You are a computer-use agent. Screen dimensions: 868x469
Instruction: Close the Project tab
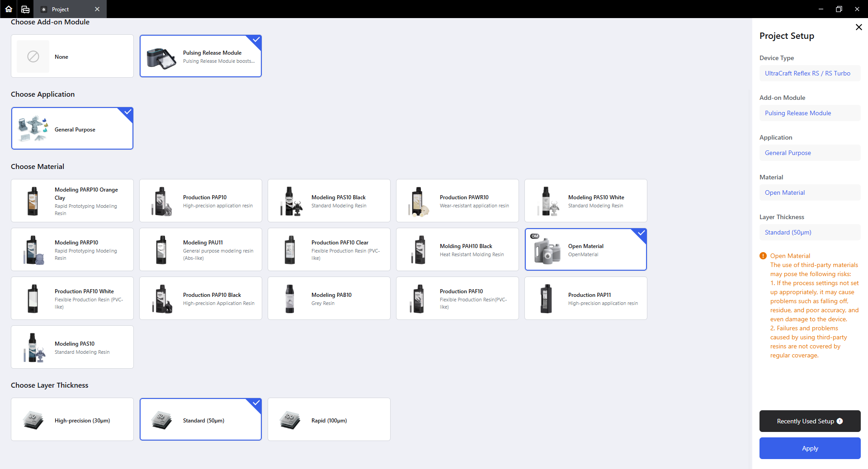[x=97, y=9]
